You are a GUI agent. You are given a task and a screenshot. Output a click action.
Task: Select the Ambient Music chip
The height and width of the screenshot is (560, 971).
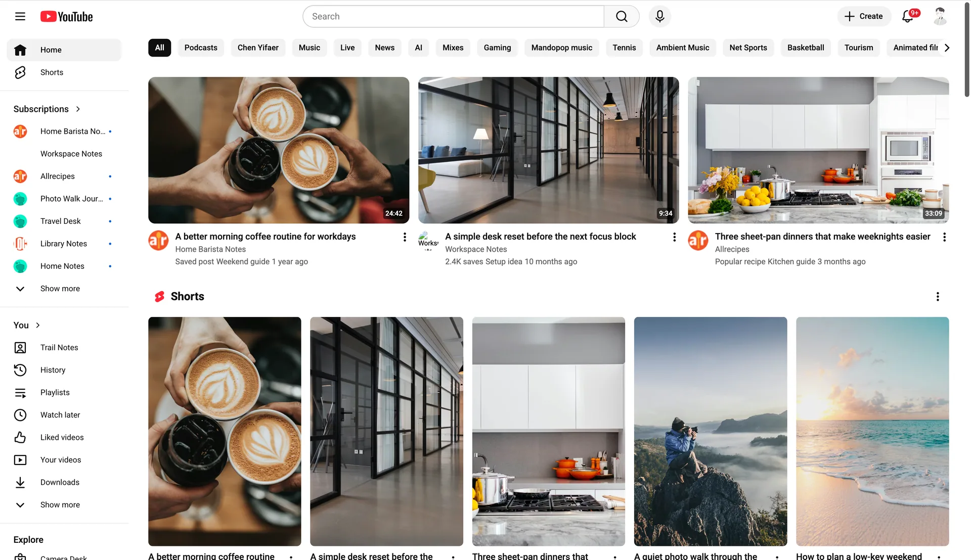coord(682,48)
